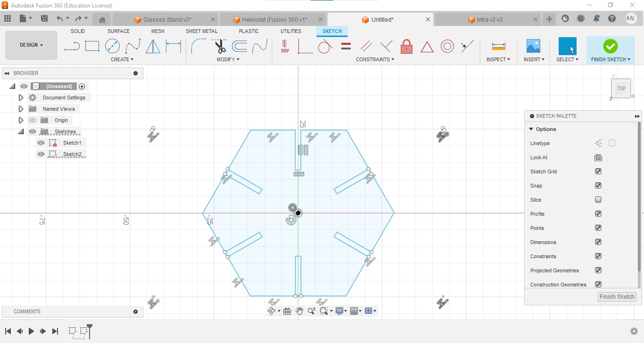The width and height of the screenshot is (644, 343).
Task: Switch to the MESH tab
Action: (x=158, y=31)
